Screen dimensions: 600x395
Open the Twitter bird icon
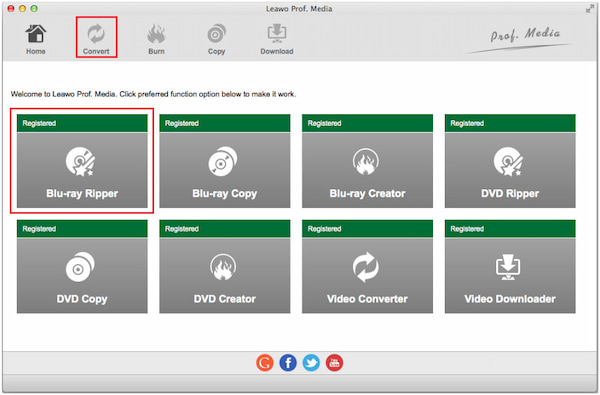[x=311, y=363]
